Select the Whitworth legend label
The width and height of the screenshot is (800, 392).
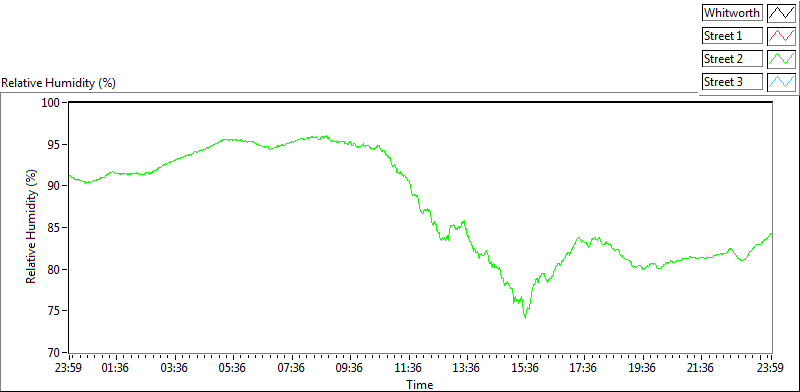(732, 12)
